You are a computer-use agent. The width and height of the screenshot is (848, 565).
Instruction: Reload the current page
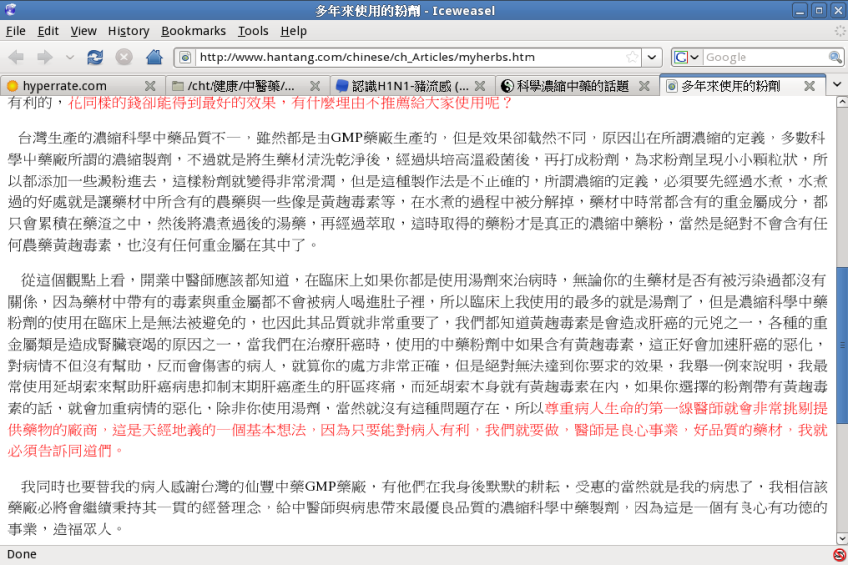(x=95, y=57)
